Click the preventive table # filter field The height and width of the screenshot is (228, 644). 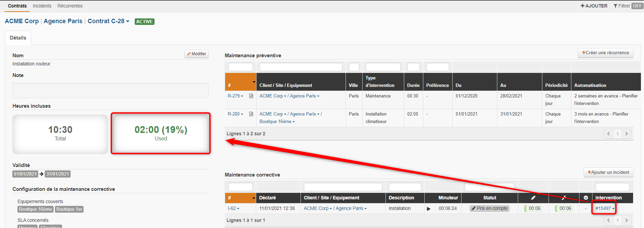[240, 67]
